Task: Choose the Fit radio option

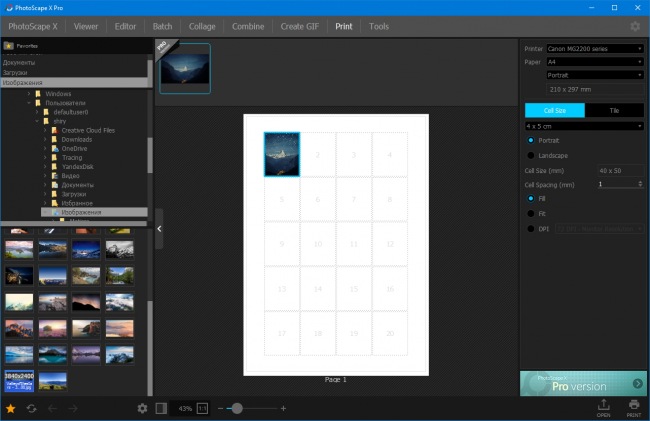Action: coord(531,213)
